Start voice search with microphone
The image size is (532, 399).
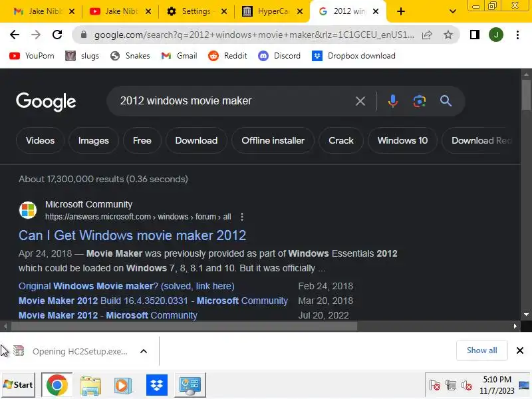(x=392, y=101)
